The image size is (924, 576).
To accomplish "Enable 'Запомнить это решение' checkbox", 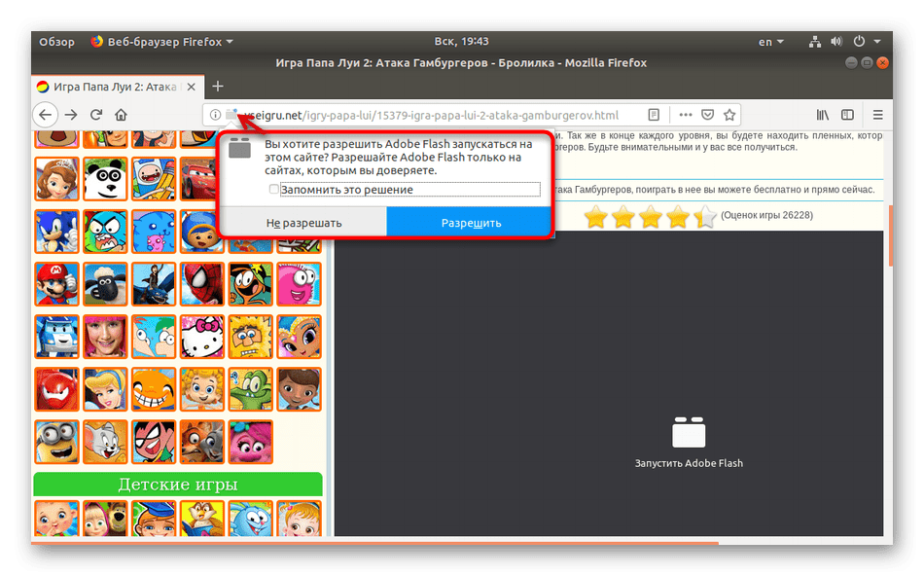I will 274,190.
